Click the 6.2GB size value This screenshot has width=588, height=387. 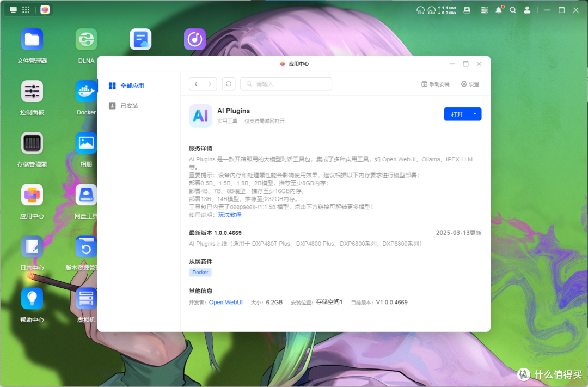(274, 302)
